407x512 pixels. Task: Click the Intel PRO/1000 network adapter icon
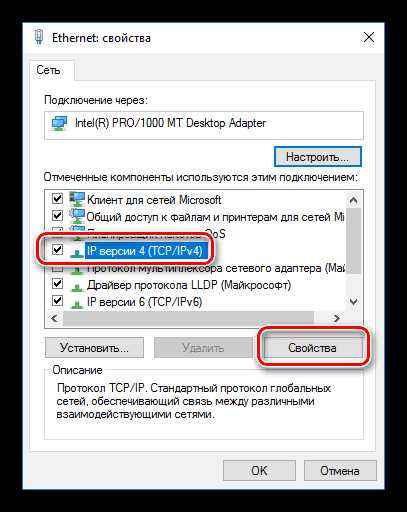click(59, 124)
